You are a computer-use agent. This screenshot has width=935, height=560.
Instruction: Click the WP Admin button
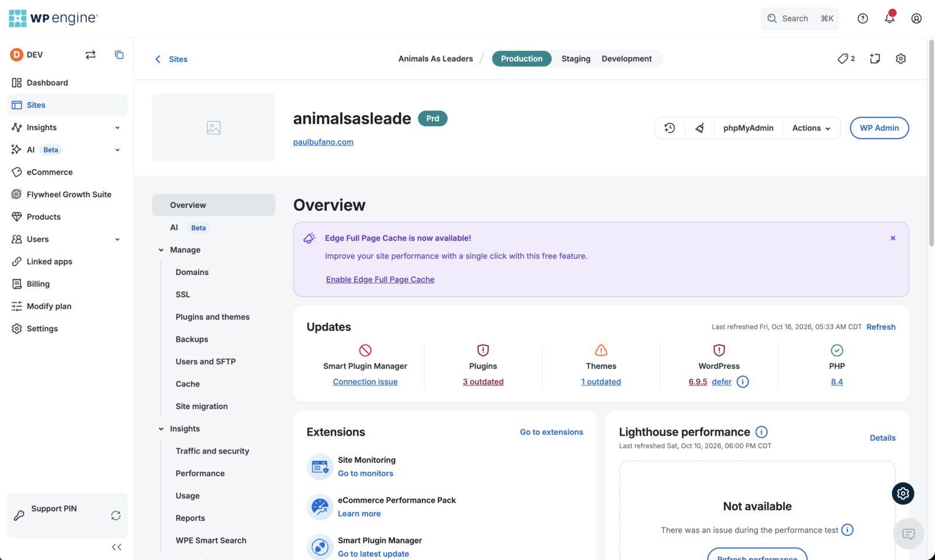[879, 128]
